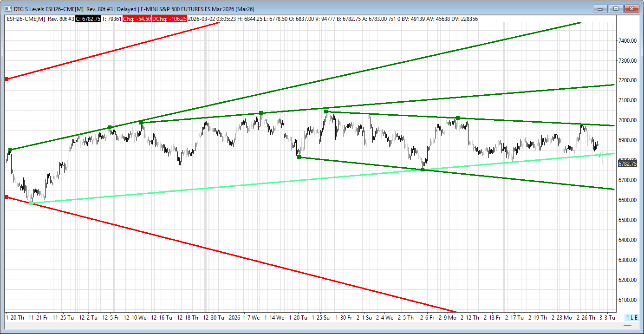Click the '2026-1-7 We' date axis label
644x334 pixels.
[245, 318]
